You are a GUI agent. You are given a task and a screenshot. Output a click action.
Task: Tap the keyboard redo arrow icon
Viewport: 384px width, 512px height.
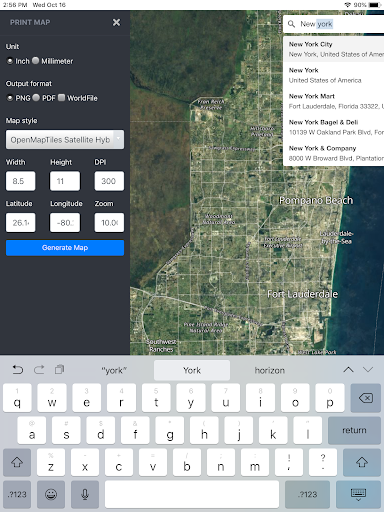39,370
